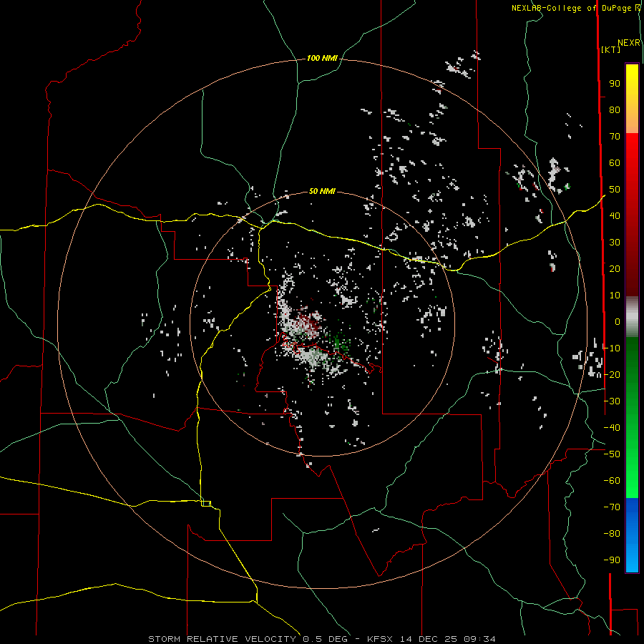Click the 100 NMI range ring label
The image size is (644, 644).
pos(322,58)
